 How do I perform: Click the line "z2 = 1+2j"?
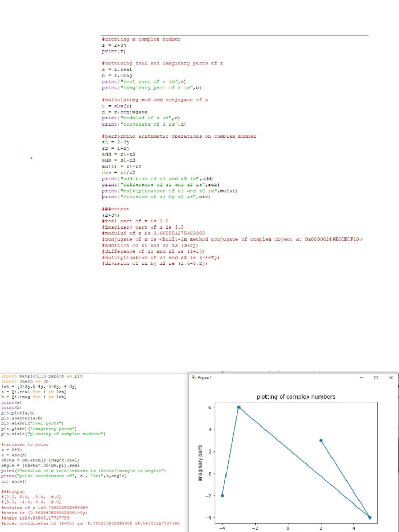click(115, 149)
